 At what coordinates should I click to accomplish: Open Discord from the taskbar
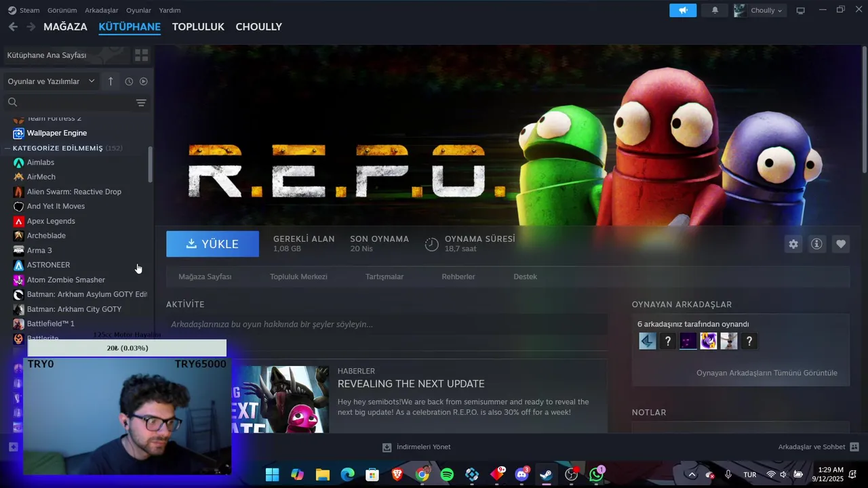[521, 474]
